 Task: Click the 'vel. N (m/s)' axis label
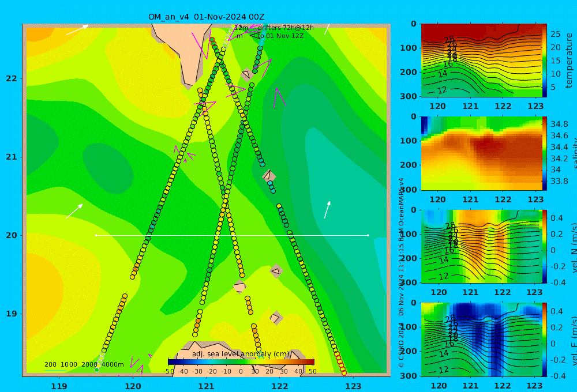pyautogui.click(x=574, y=247)
